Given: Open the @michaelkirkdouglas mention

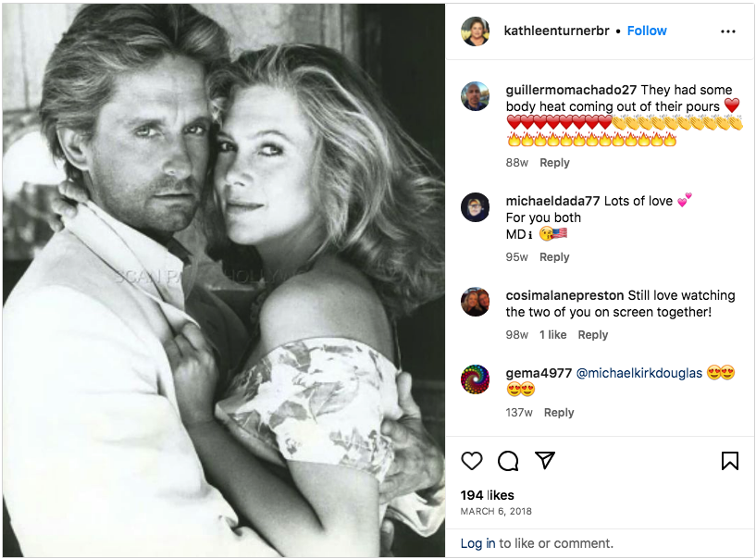Looking at the screenshot, I should click(x=638, y=373).
